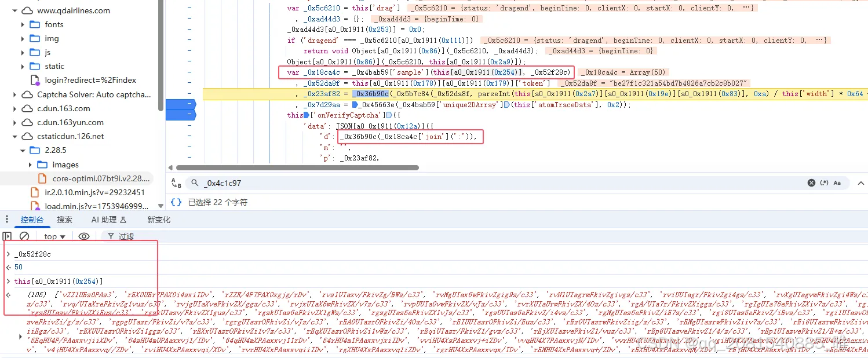The image size is (868, 358).
Task: Open live expression eye icon
Action: [x=84, y=236]
